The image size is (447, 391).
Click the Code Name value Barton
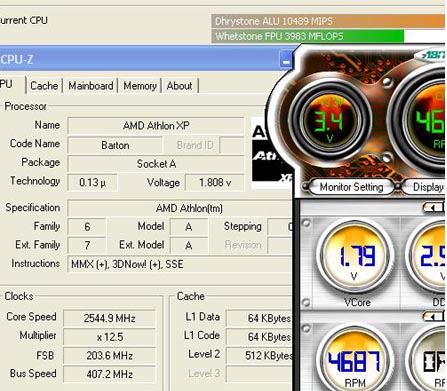point(115,145)
